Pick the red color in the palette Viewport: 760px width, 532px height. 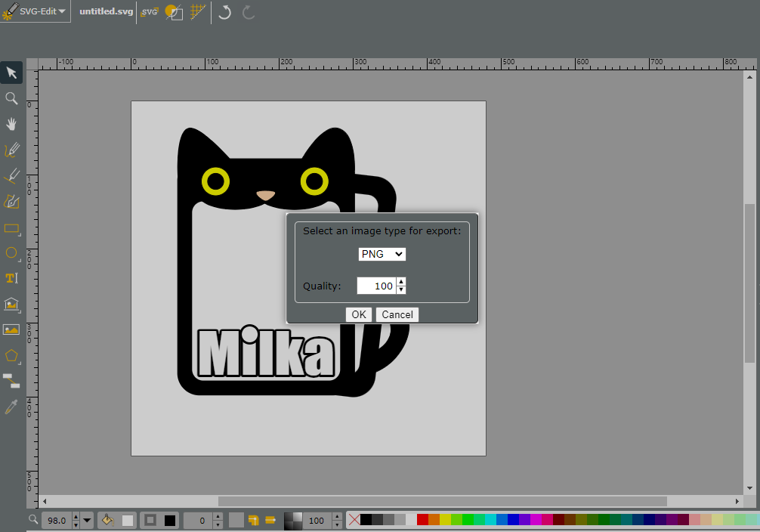[422, 520]
